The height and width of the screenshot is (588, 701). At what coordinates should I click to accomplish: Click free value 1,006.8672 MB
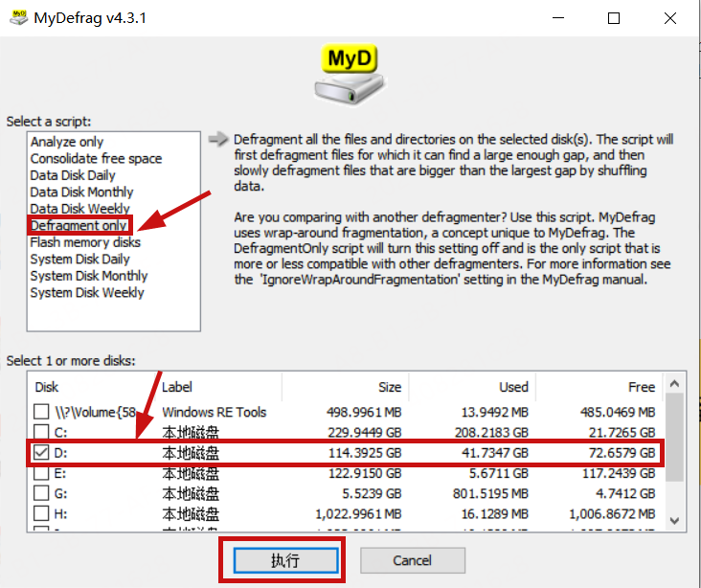(612, 514)
